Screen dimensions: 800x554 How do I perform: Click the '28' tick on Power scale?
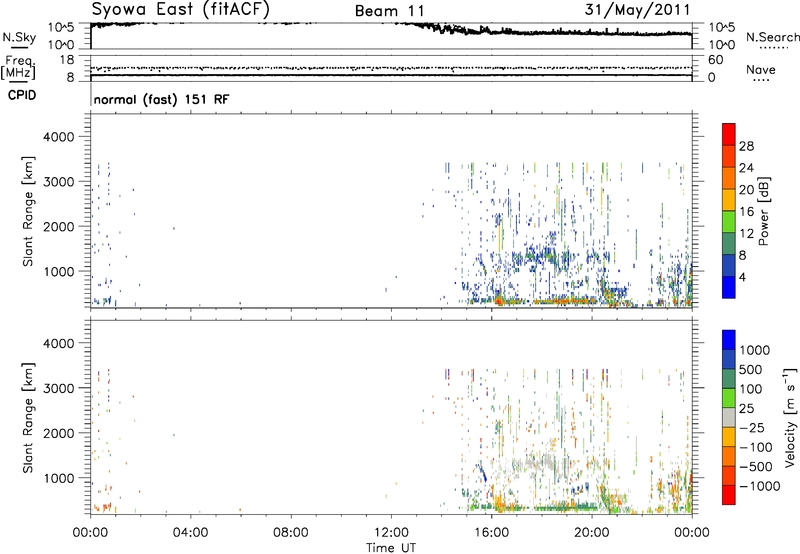[x=746, y=146]
